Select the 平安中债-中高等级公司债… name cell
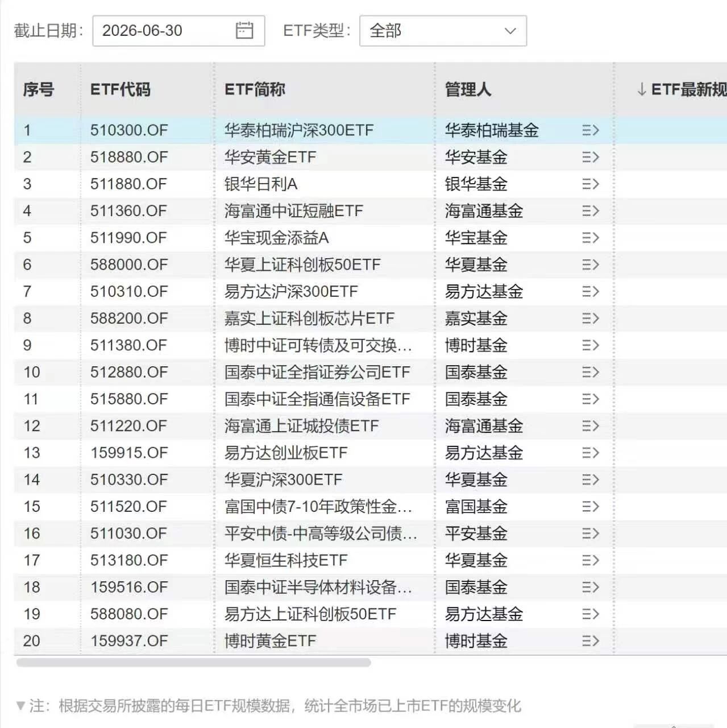This screenshot has width=727, height=728. click(321, 533)
